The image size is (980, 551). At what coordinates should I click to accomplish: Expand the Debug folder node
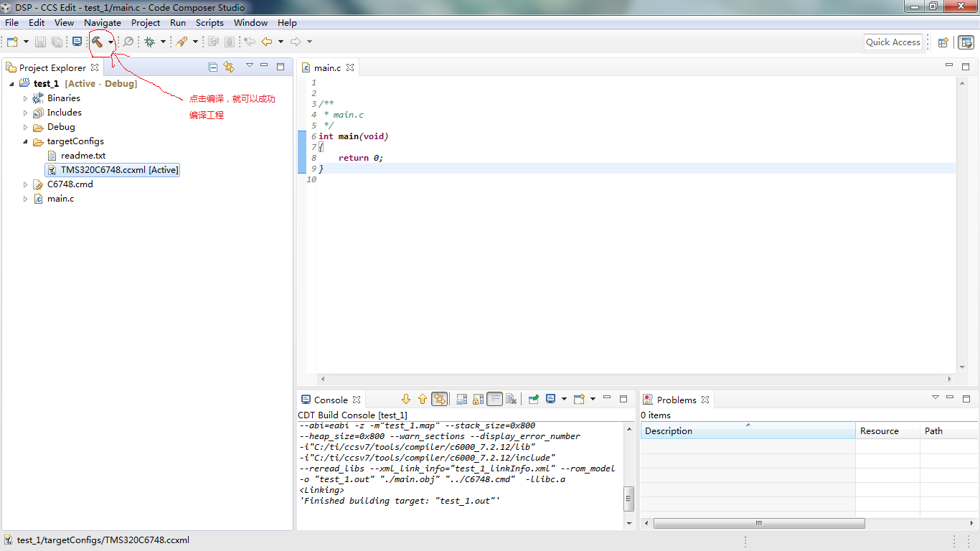point(25,127)
